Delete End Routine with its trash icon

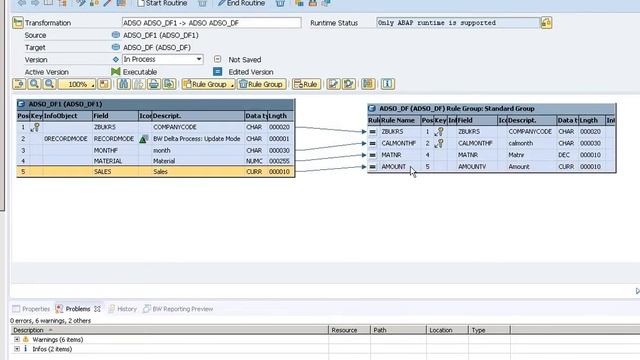click(280, 3)
